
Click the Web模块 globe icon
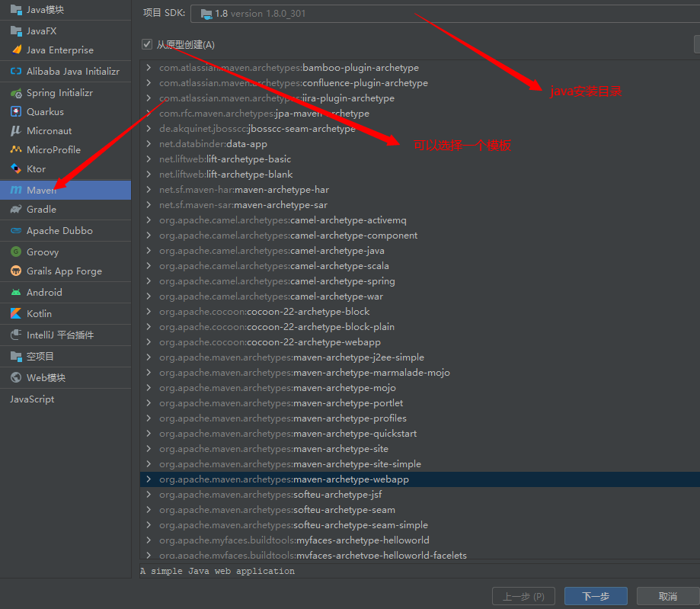[x=16, y=377]
